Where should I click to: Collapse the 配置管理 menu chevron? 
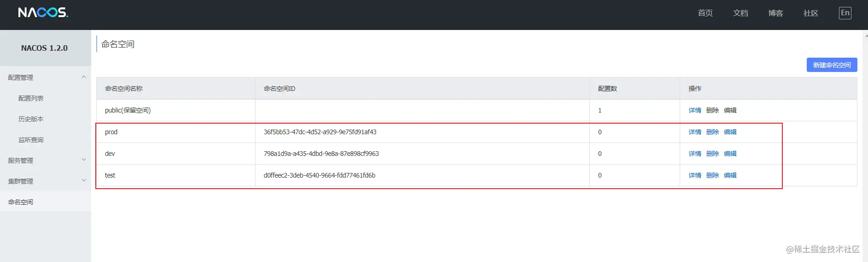pos(84,77)
